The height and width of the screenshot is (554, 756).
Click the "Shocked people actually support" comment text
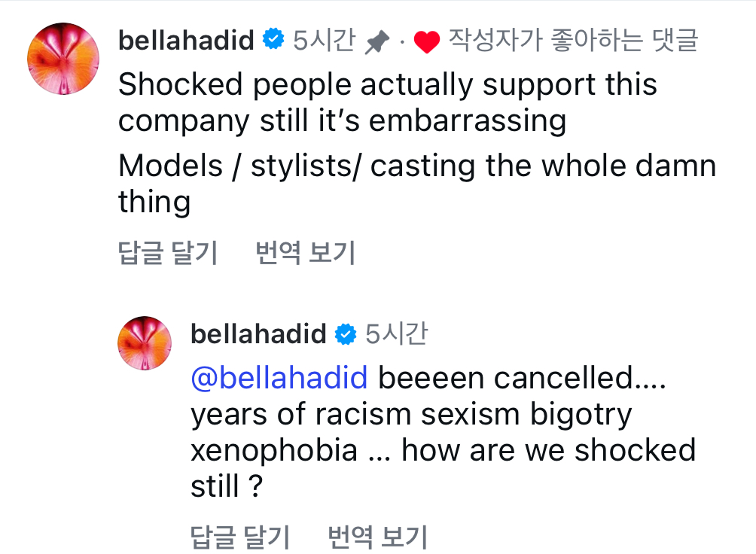coord(388,84)
